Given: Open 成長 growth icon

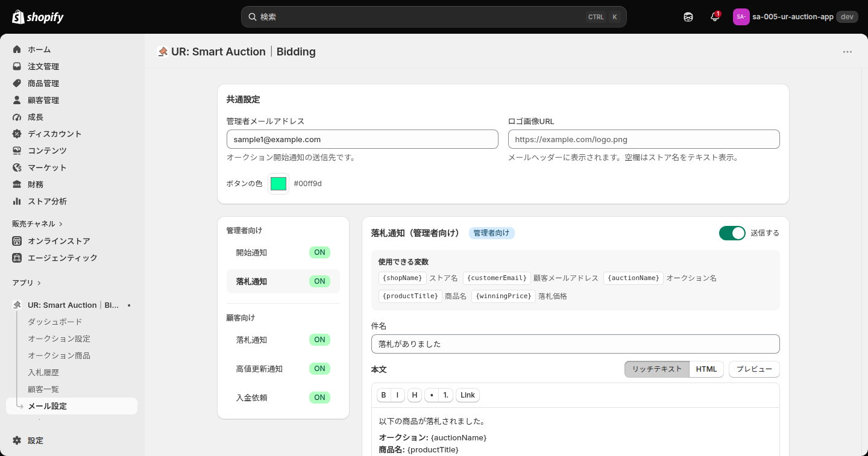Looking at the screenshot, I should 17,117.
